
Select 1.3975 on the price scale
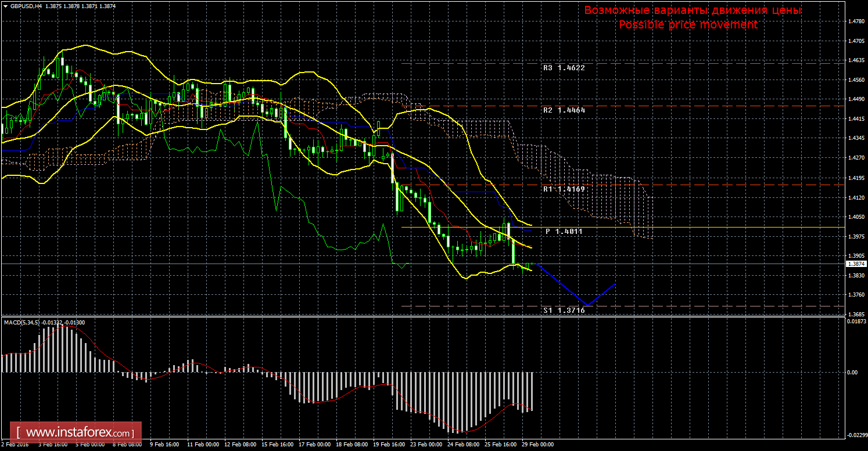tap(856, 236)
